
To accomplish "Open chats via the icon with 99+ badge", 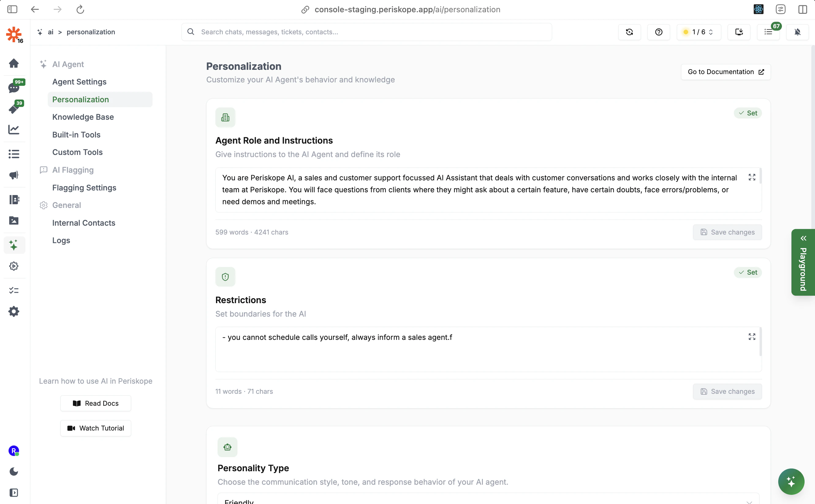I will [x=14, y=87].
